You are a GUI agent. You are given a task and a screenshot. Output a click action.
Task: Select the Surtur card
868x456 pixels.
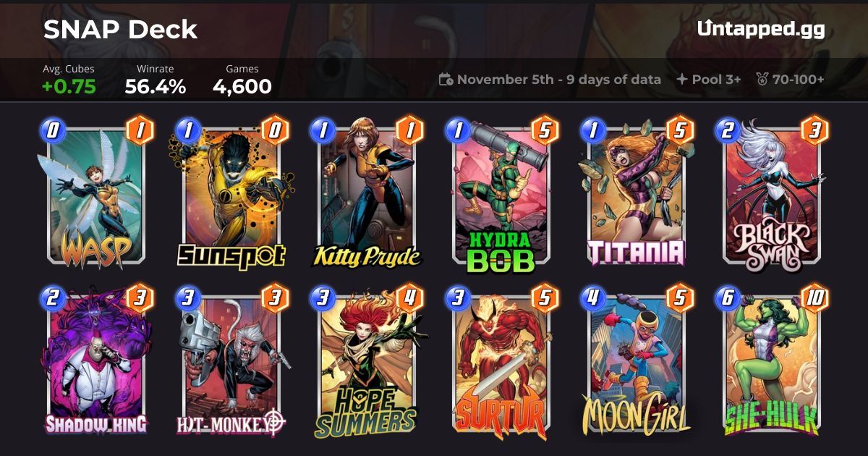[x=501, y=362]
